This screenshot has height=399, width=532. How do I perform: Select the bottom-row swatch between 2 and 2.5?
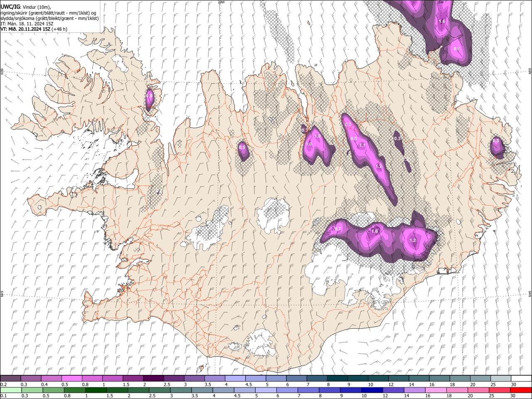click(138, 390)
